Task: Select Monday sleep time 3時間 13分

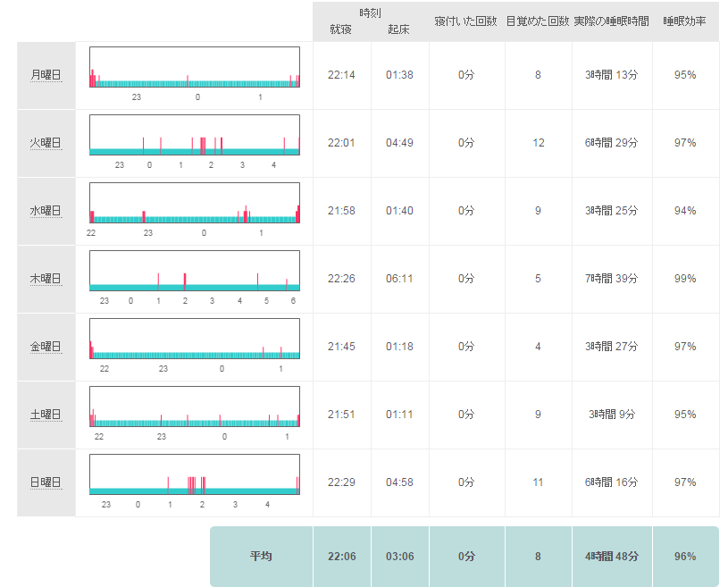Action: (612, 75)
